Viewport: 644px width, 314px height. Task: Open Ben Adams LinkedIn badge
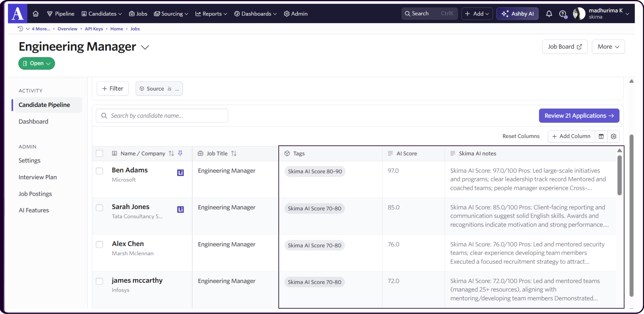[180, 173]
